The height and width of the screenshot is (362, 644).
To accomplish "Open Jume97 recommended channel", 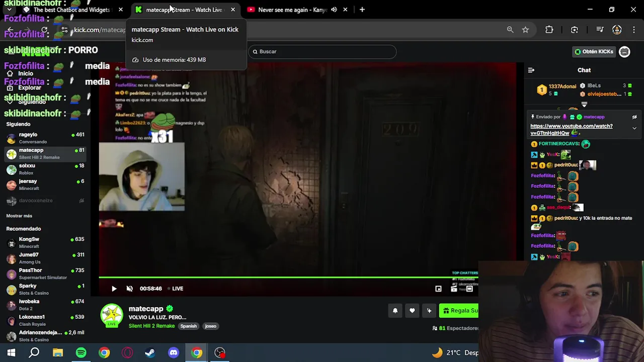I will coord(45,258).
